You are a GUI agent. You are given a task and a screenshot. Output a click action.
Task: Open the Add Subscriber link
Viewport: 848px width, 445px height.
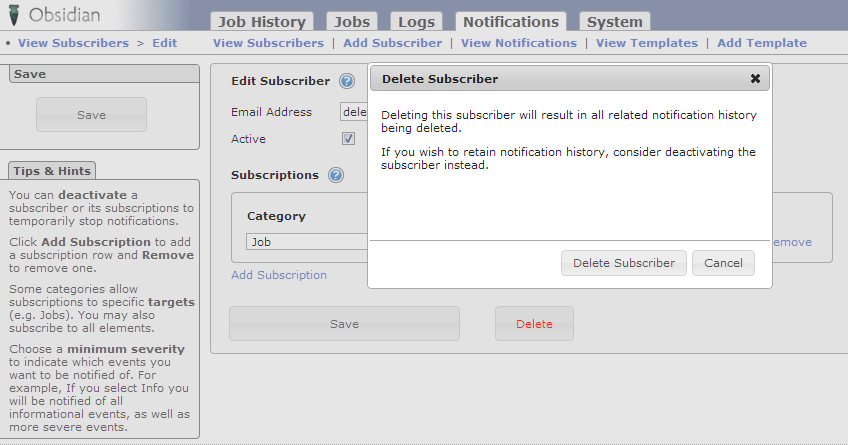(392, 43)
